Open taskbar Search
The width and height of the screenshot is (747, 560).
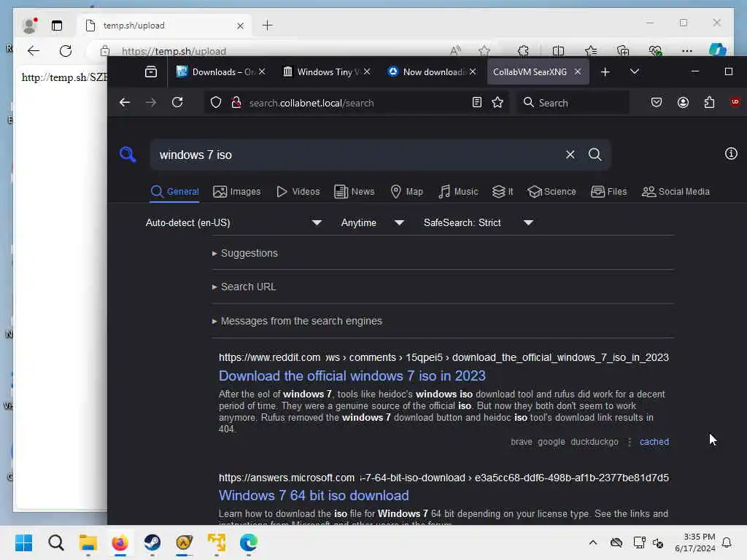coord(55,542)
